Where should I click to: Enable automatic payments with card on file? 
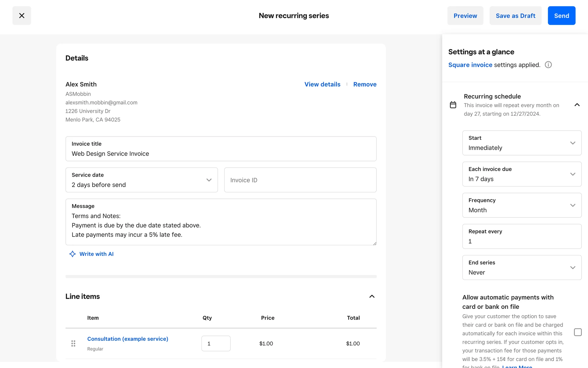click(578, 332)
